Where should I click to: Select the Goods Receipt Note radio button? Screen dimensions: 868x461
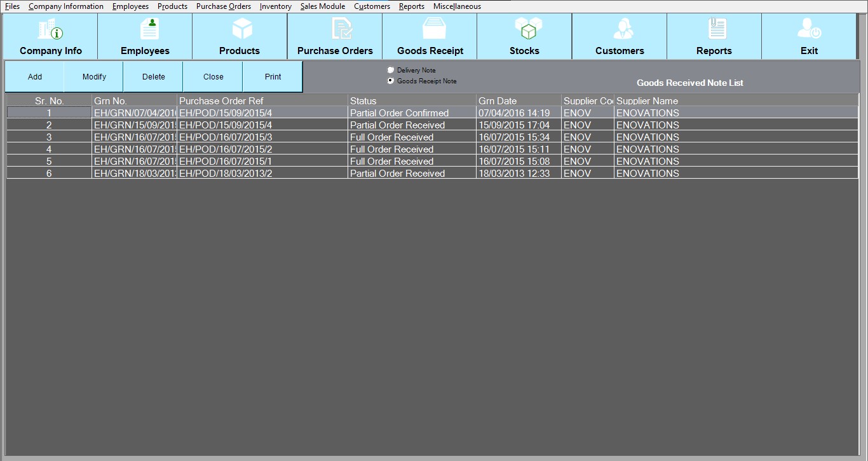pos(391,81)
